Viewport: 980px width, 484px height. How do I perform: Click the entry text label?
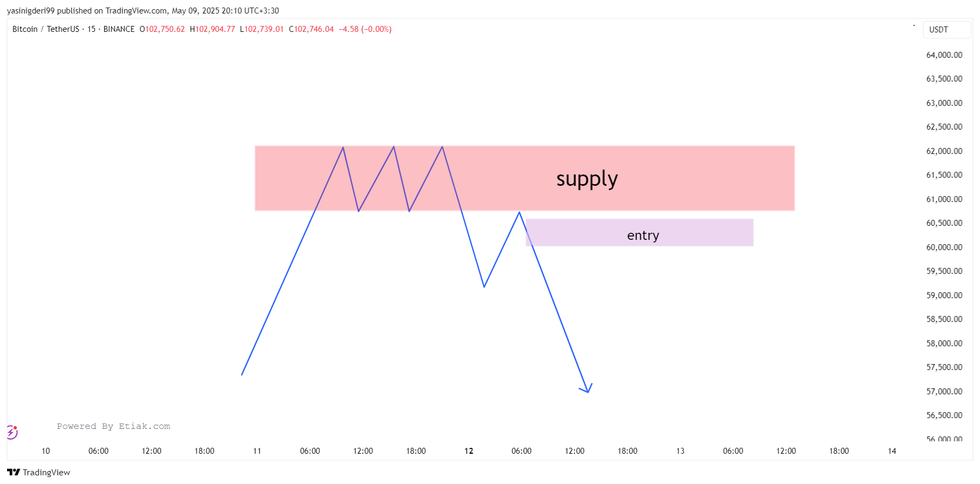point(643,236)
